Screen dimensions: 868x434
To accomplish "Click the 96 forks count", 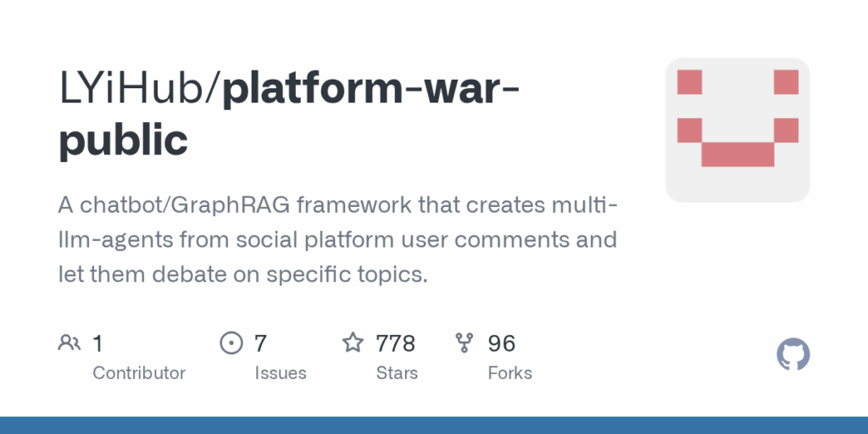I will (x=502, y=343).
